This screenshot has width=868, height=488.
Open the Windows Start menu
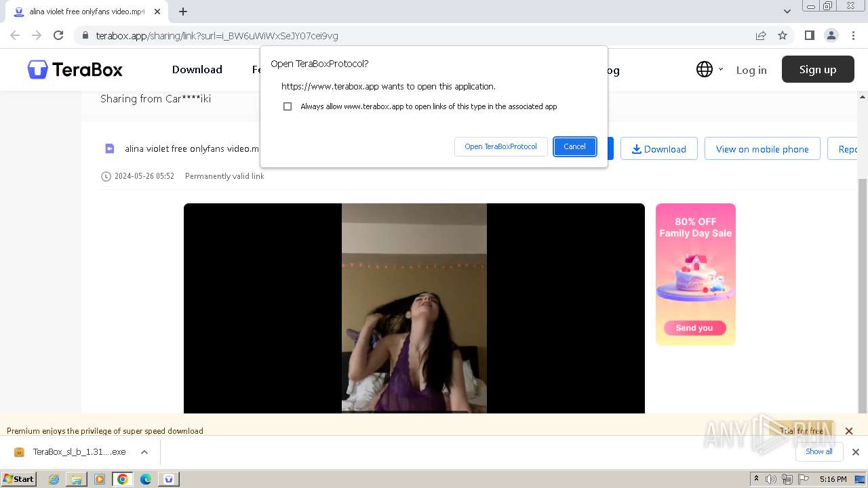pyautogui.click(x=18, y=479)
